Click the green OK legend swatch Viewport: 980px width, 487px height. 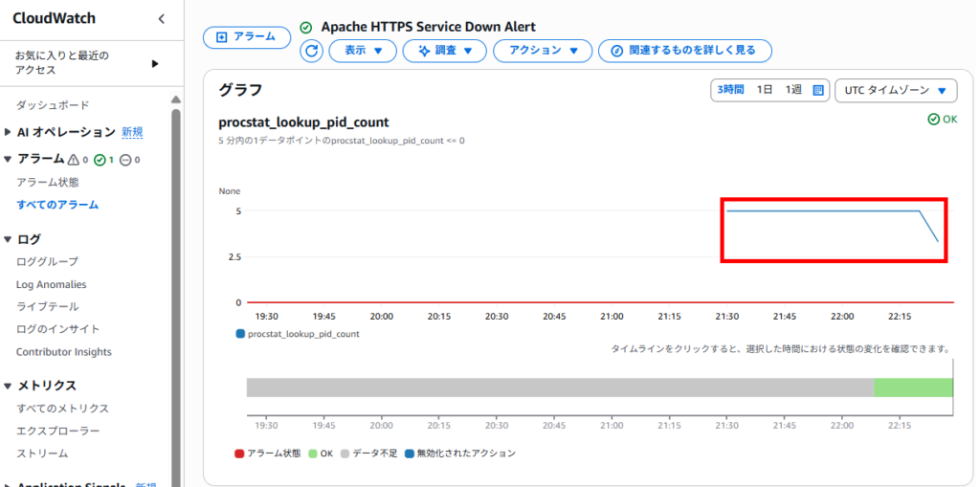tap(313, 454)
